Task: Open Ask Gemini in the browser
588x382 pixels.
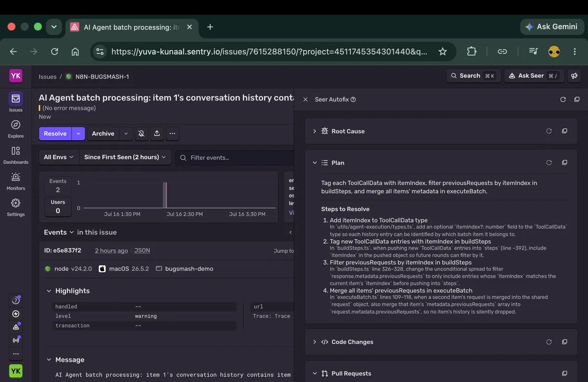Action: click(551, 27)
